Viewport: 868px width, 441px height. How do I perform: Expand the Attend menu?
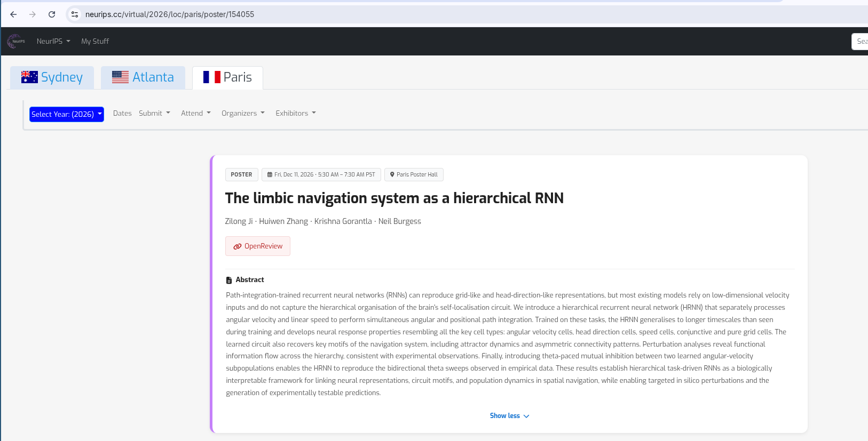tap(196, 113)
